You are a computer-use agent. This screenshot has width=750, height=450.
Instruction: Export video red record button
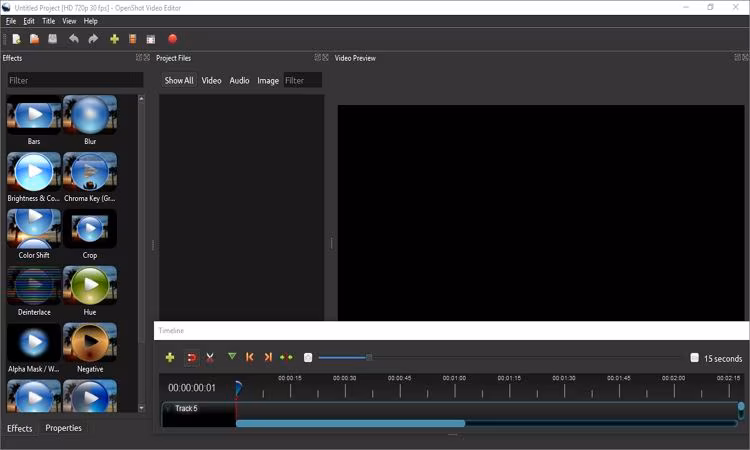173,39
